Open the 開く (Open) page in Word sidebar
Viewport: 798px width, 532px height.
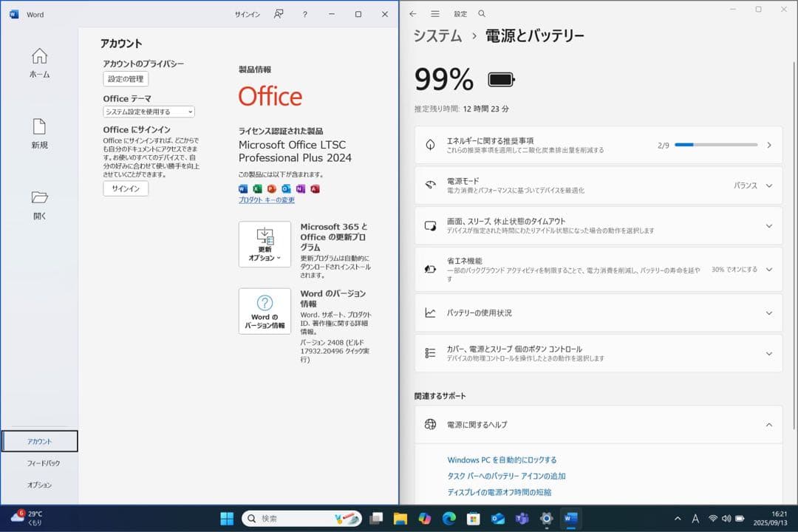pos(40,205)
